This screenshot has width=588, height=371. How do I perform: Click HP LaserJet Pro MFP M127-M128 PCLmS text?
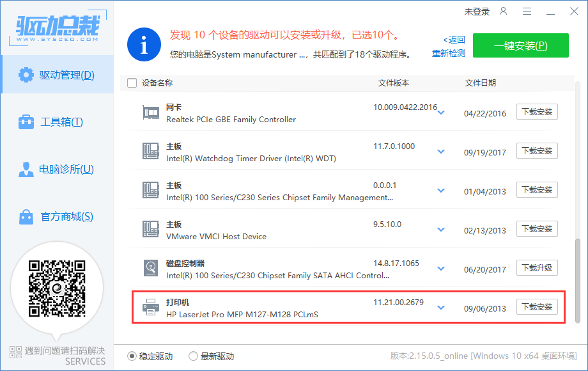coord(242,314)
